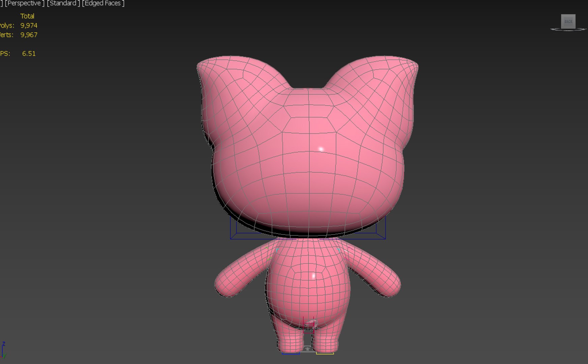Open the Standard shading label menu
This screenshot has height=364, width=588.
(63, 3)
